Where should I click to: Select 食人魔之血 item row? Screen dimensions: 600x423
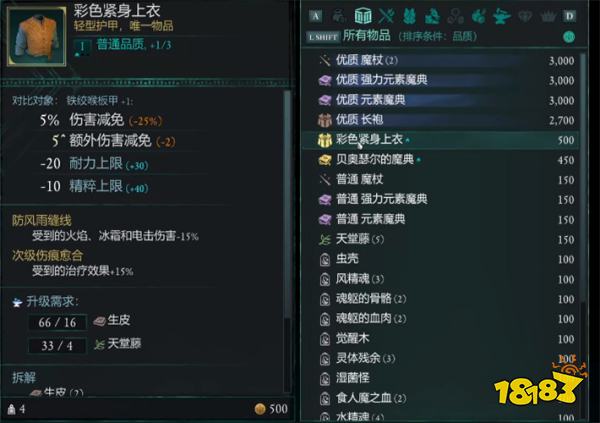point(441,399)
